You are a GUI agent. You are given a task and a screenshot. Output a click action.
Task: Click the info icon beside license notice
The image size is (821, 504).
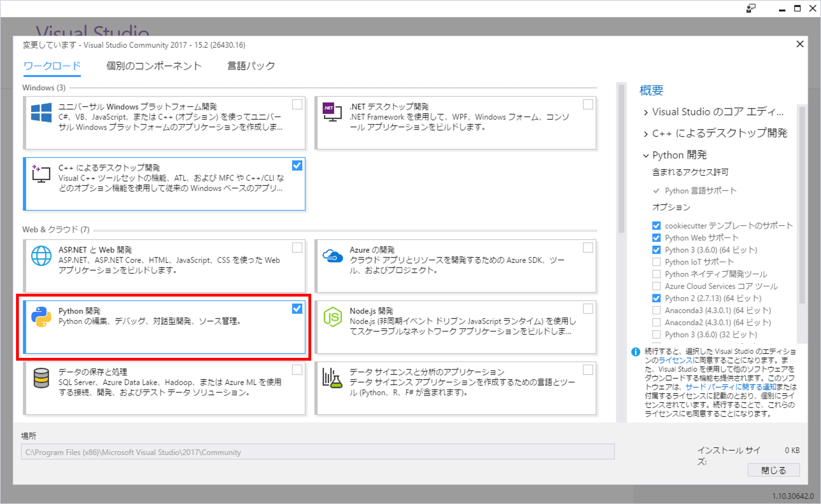pyautogui.click(x=636, y=352)
